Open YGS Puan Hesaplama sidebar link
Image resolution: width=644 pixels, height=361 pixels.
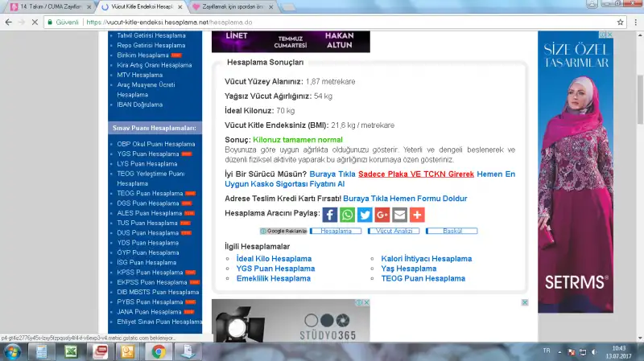click(148, 154)
